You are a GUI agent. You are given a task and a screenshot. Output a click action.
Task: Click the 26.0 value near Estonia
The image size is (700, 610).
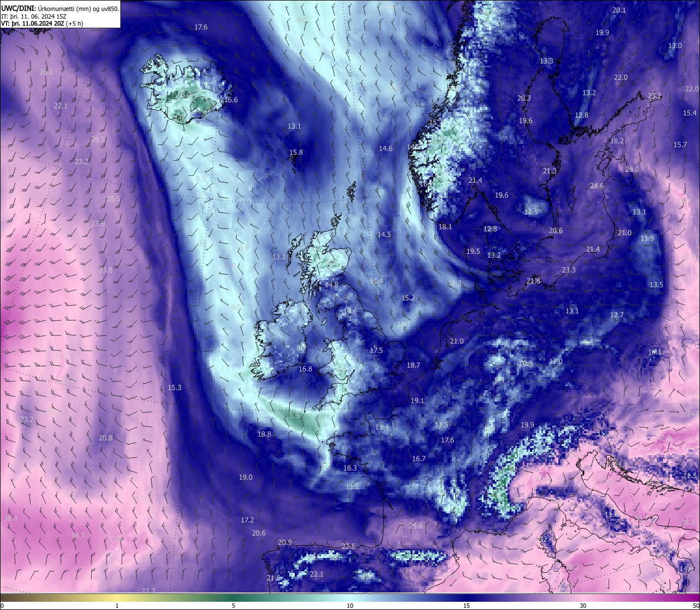(632, 170)
